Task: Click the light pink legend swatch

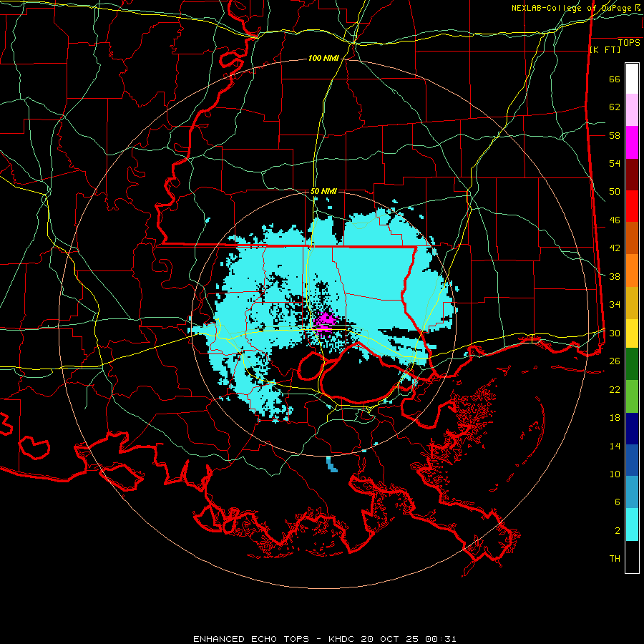Action: click(632, 109)
